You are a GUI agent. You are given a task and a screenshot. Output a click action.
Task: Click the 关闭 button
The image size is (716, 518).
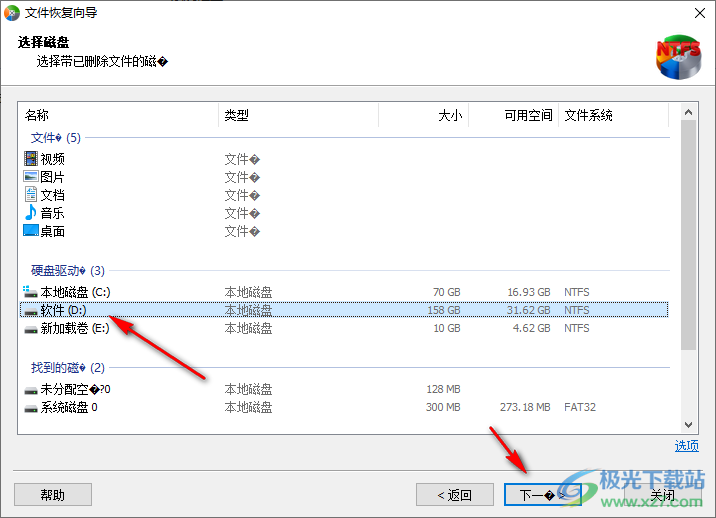pyautogui.click(x=663, y=495)
